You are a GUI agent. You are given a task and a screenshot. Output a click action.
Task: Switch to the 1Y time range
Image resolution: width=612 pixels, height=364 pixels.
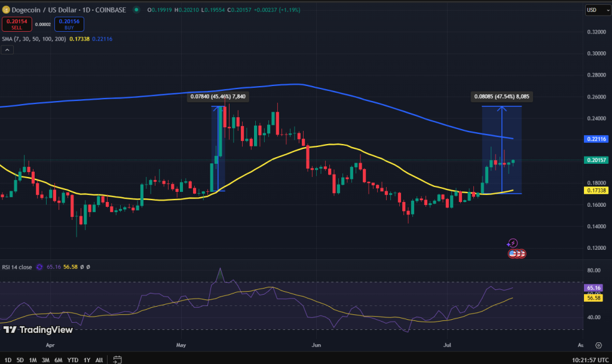coord(87,360)
